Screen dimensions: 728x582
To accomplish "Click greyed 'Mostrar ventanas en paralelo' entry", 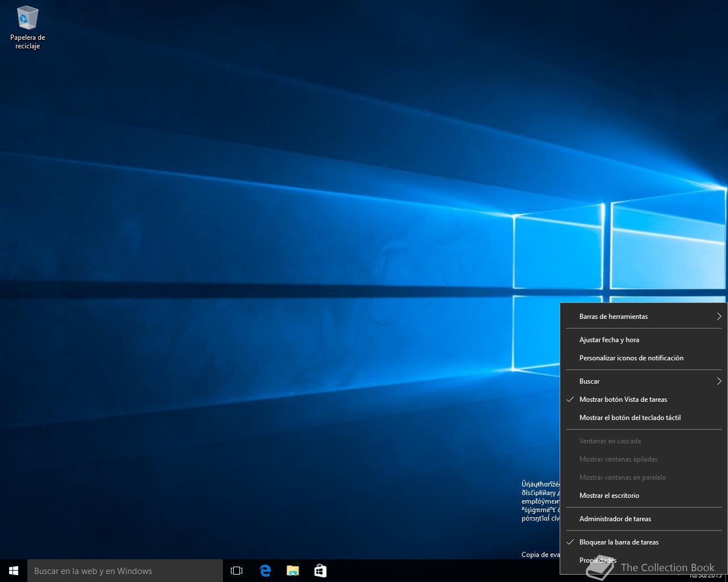I will click(643, 477).
